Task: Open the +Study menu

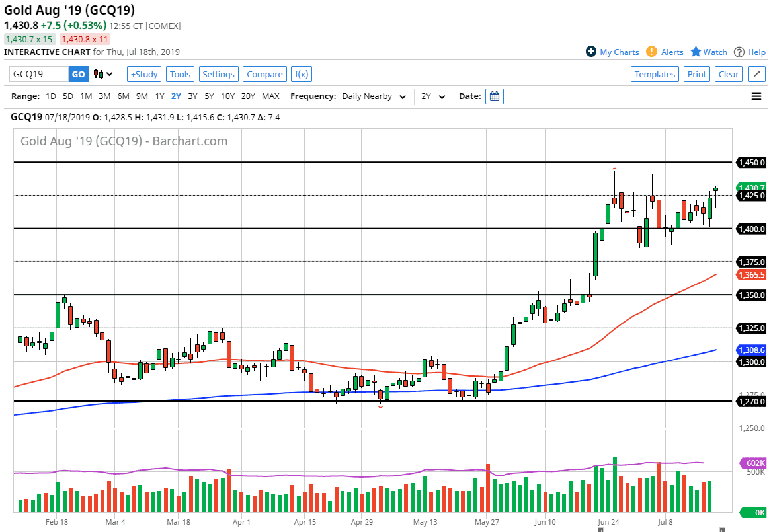Action: click(x=144, y=74)
